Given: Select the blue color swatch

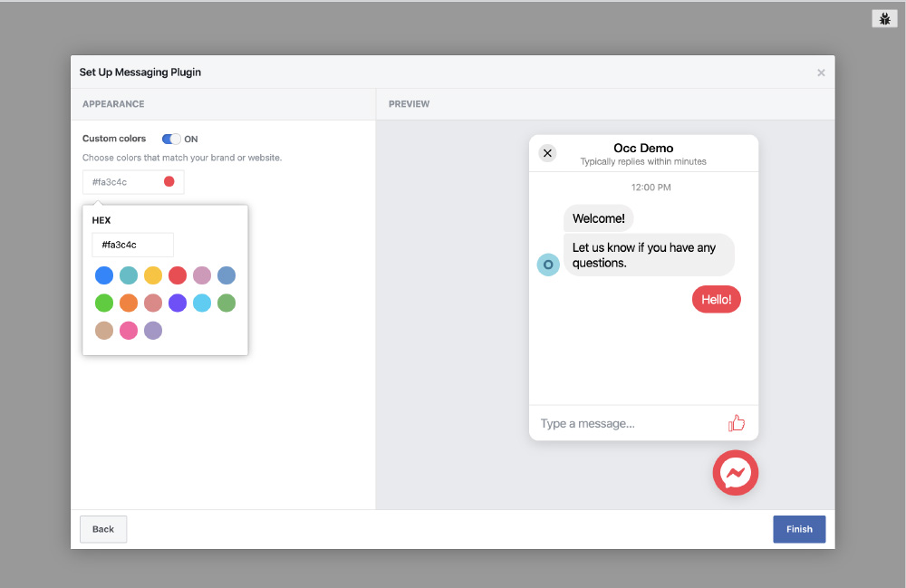Looking at the screenshot, I should coord(104,275).
